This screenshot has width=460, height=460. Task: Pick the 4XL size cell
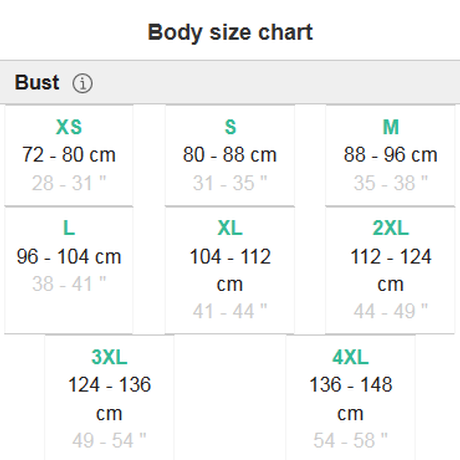[351, 397]
